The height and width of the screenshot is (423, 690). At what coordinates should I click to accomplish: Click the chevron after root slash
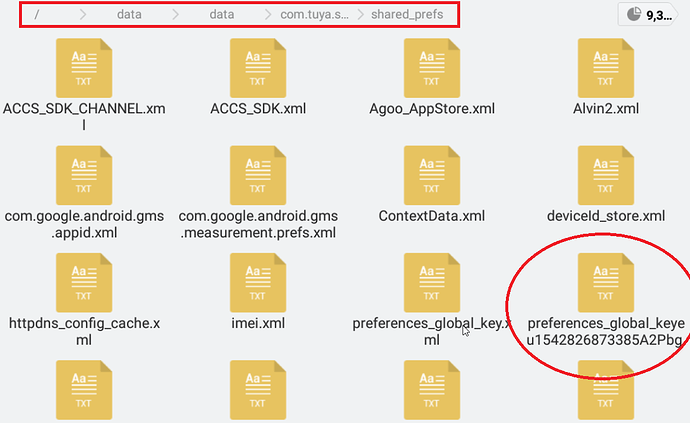(x=83, y=15)
